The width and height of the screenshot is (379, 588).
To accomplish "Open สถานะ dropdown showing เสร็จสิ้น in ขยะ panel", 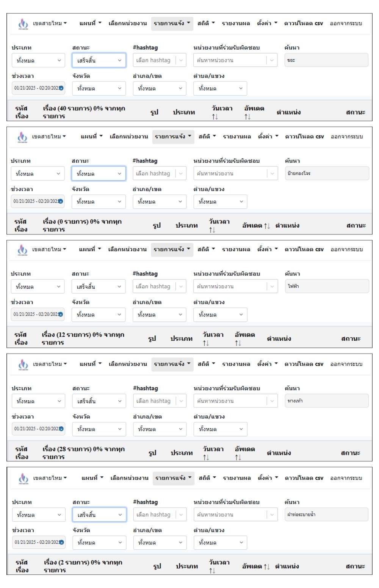I will pos(99,60).
